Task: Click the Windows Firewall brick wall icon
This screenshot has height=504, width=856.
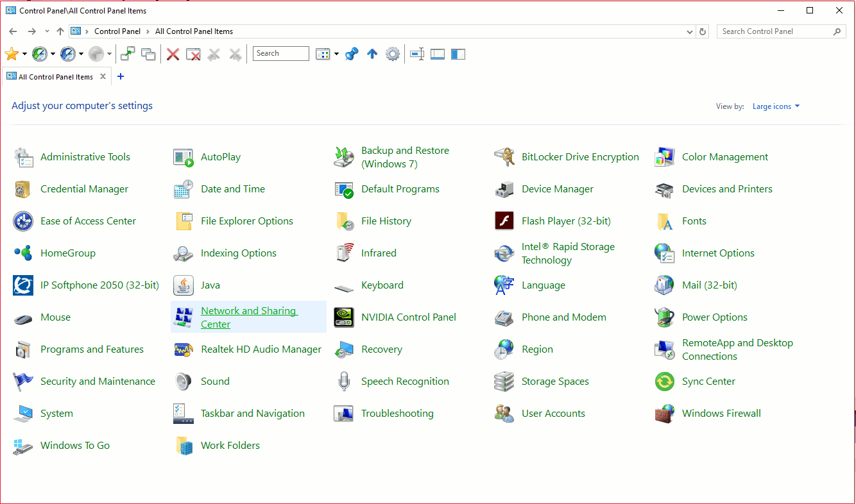Action: coord(665,414)
